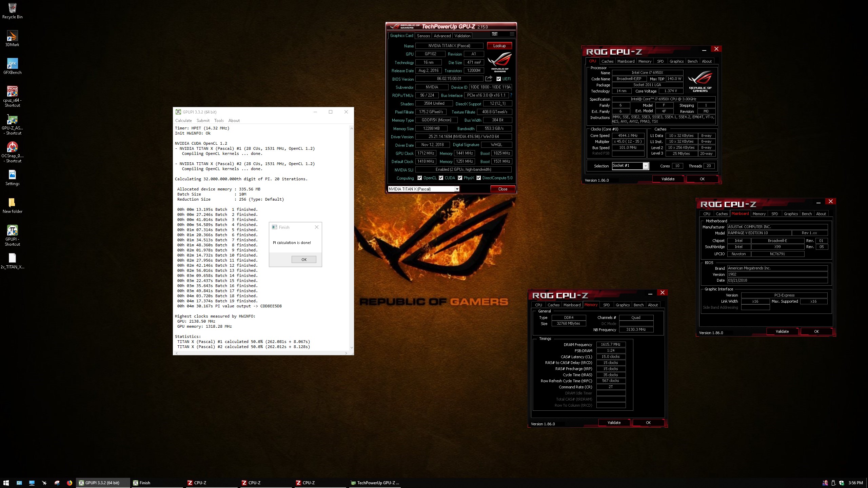Close the Finish dialog with X

click(317, 227)
